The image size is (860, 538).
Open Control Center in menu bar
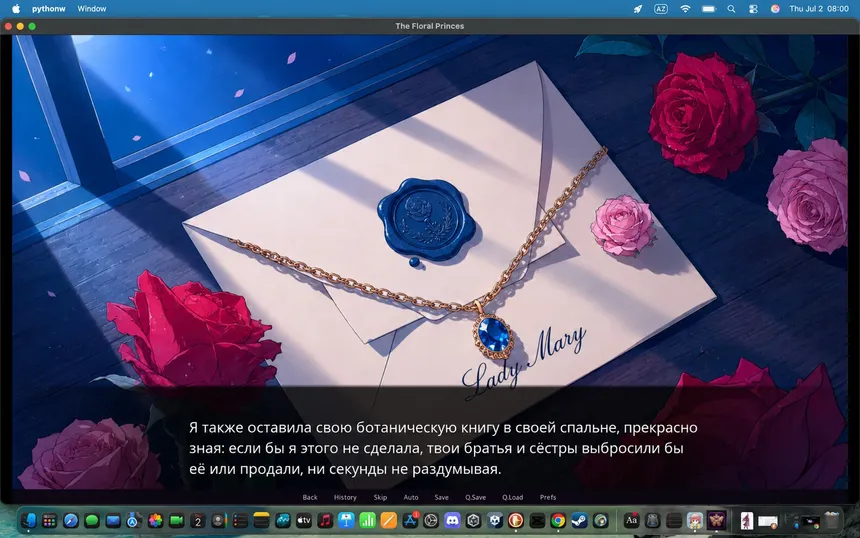[753, 9]
